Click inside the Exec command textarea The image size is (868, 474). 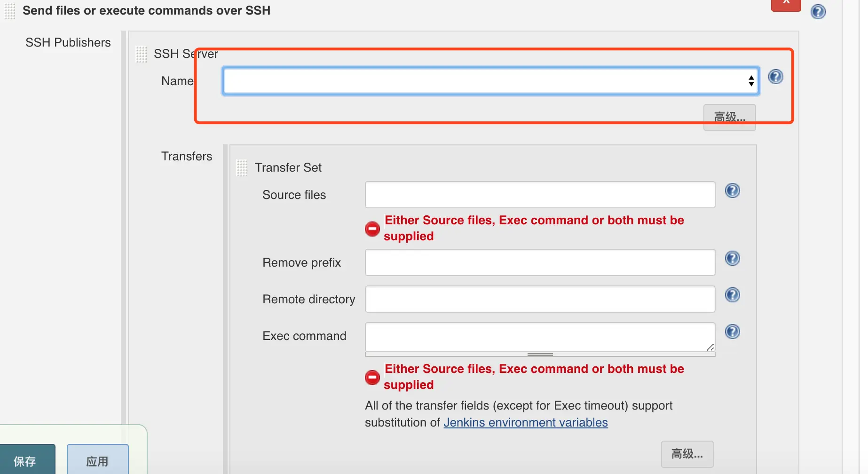pyautogui.click(x=540, y=337)
